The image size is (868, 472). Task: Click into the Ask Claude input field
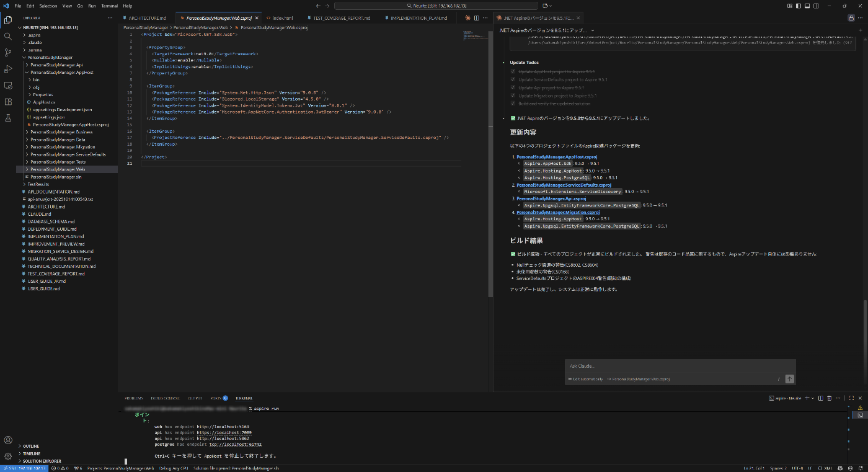click(x=680, y=366)
